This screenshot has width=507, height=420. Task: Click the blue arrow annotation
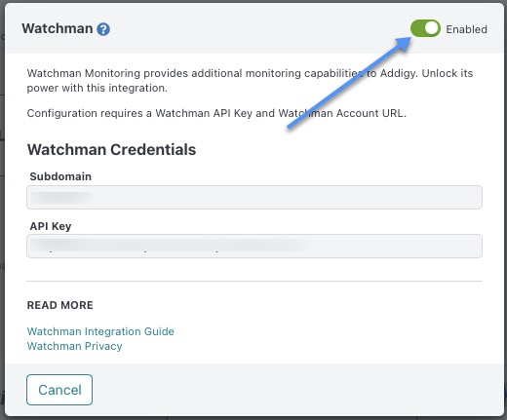[x=349, y=83]
